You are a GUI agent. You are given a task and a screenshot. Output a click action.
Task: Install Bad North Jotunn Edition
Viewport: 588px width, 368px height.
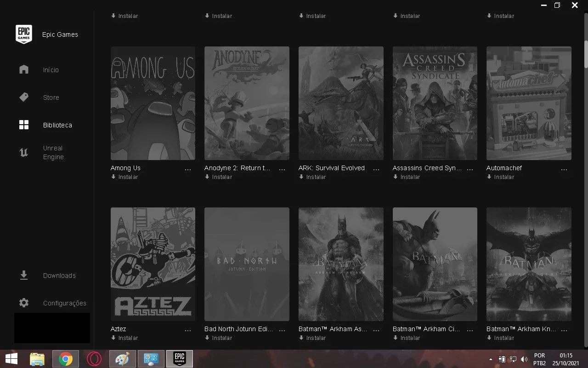point(218,338)
